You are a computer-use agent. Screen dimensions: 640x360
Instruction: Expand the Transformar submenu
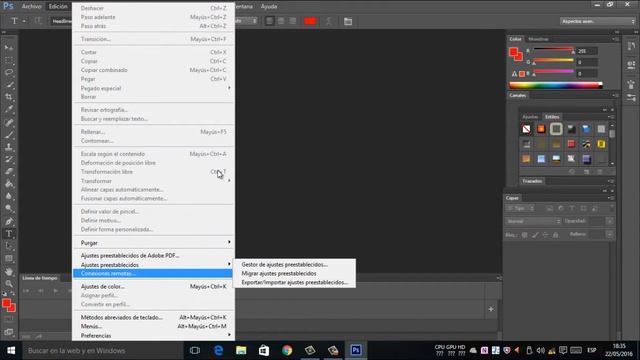pyautogui.click(x=153, y=180)
